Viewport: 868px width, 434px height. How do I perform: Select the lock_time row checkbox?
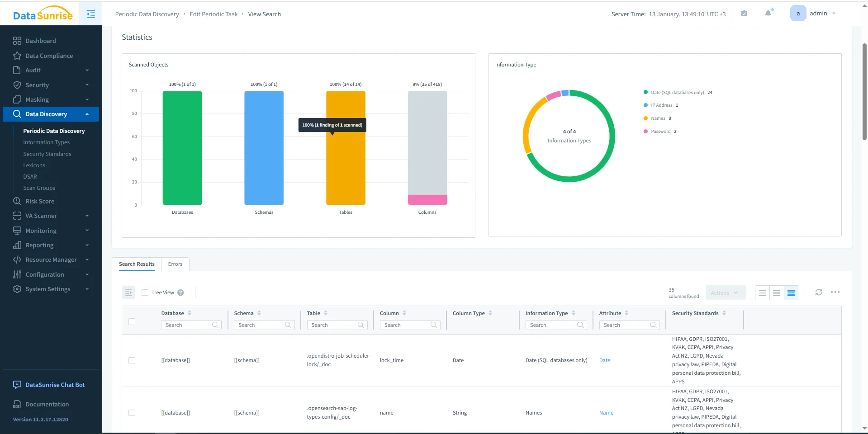coord(132,360)
